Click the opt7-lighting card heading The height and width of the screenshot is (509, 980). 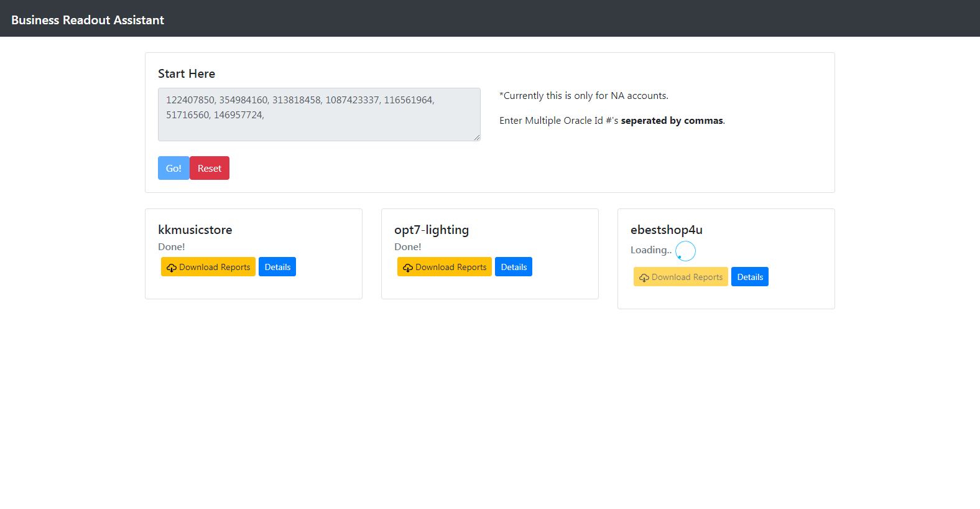432,230
